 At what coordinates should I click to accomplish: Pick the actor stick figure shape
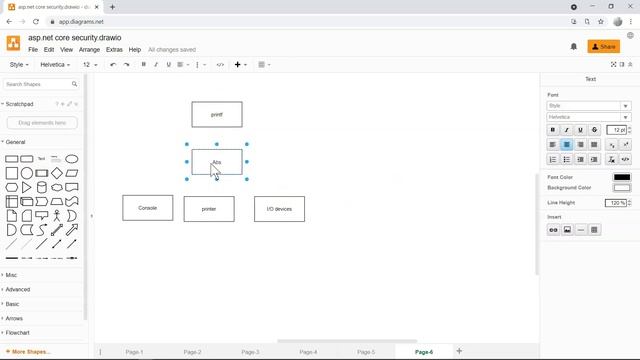click(x=57, y=216)
